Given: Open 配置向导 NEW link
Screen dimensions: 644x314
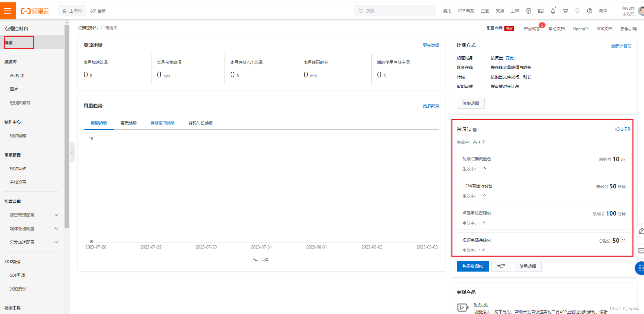Looking at the screenshot, I should [500, 29].
